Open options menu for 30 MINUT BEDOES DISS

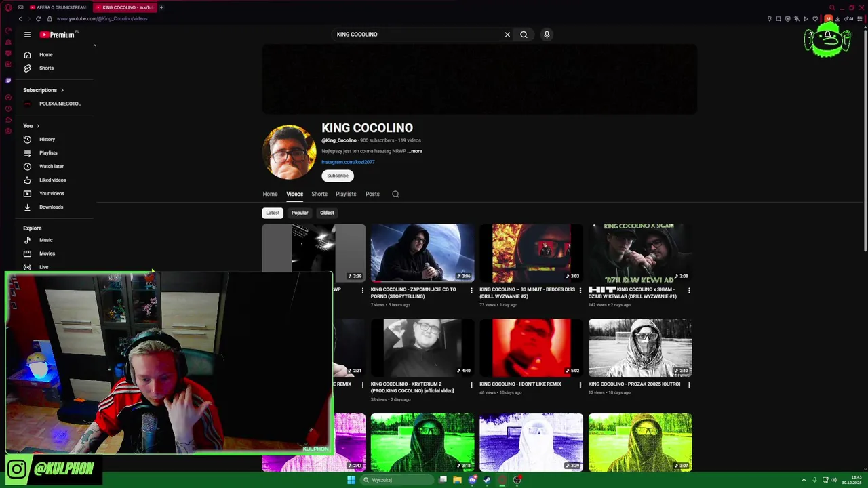pos(580,290)
